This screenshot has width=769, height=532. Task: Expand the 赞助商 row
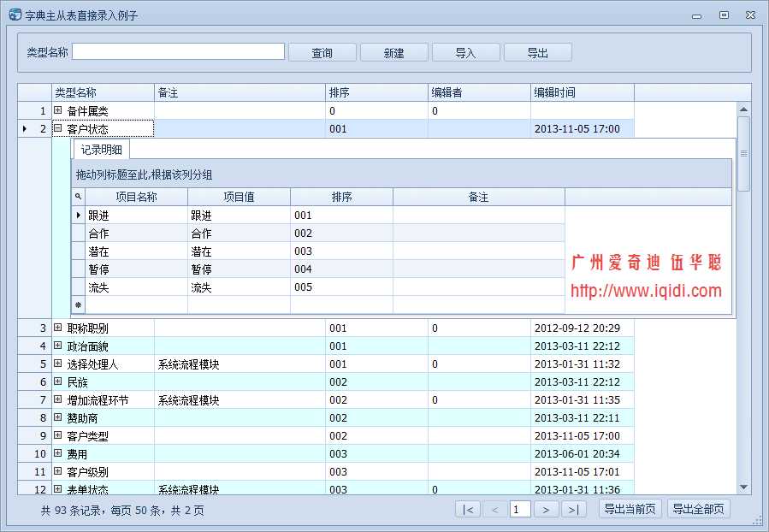pos(58,417)
